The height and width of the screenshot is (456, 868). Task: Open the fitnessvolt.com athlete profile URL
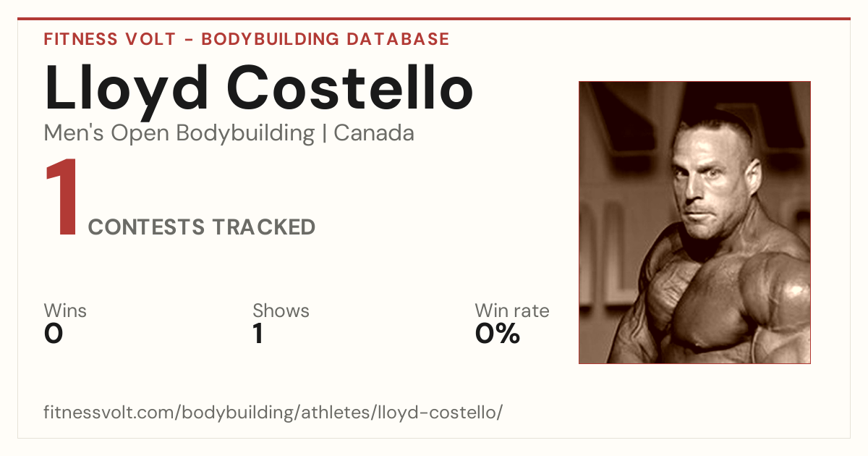pyautogui.click(x=273, y=413)
